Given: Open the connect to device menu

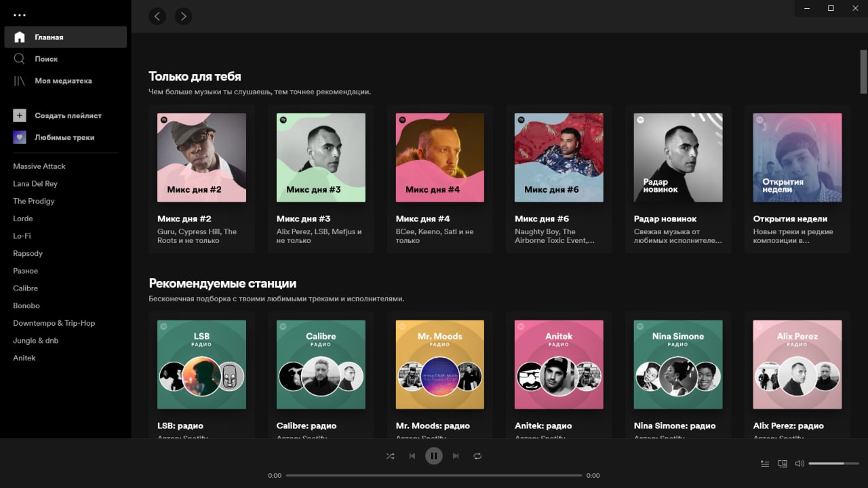Looking at the screenshot, I should (x=783, y=464).
